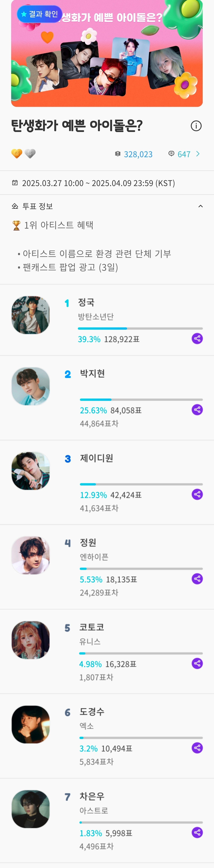Screen dimensions: 214x868
Task: Select the 차은우 artist name
Action: (x=92, y=796)
